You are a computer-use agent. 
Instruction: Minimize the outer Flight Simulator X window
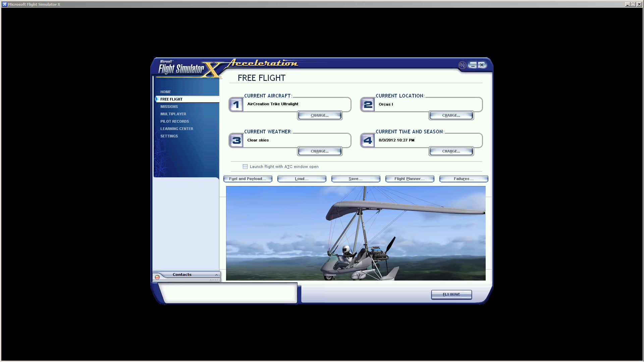click(628, 4)
